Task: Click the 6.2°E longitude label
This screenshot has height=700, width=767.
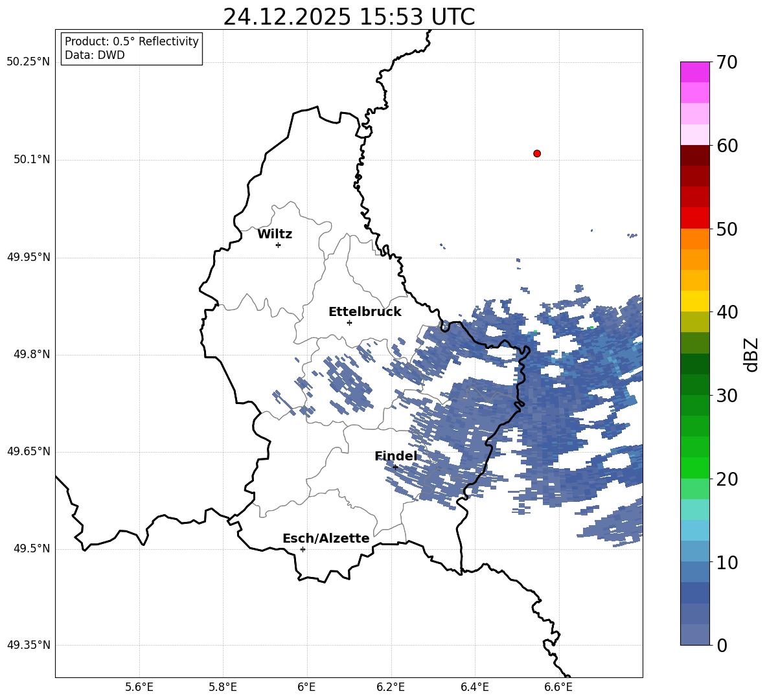Action: [x=391, y=687]
